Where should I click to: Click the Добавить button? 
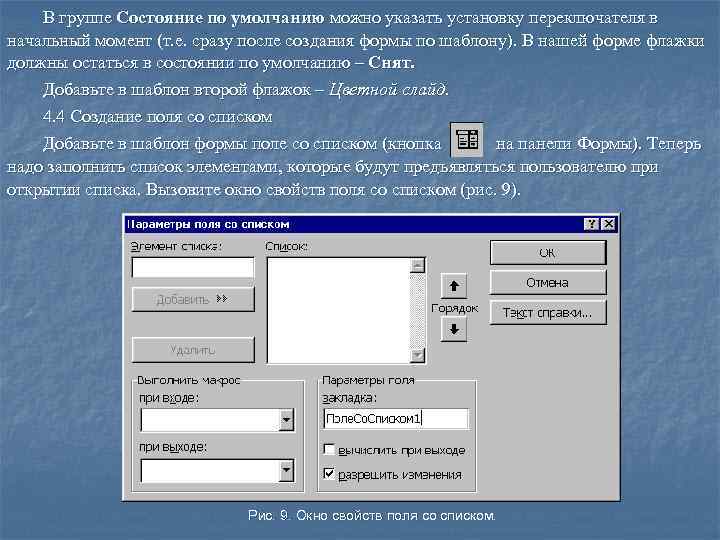click(x=193, y=299)
